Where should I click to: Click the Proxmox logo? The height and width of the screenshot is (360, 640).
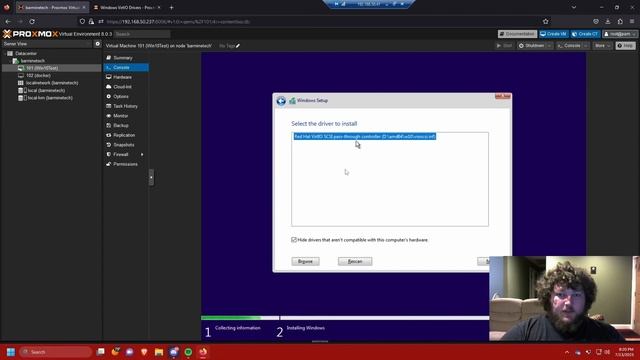30,34
